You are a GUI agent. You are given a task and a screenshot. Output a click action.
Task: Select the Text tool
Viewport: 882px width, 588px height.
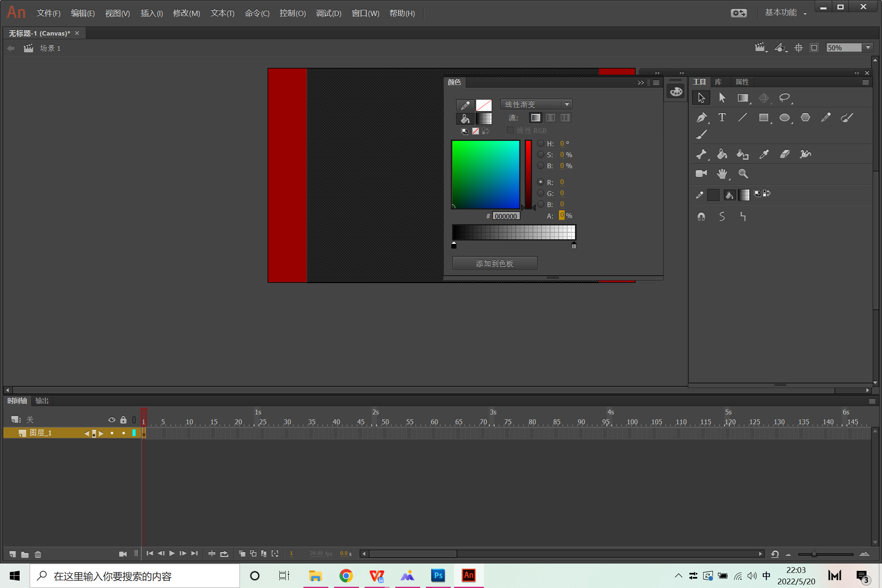coord(722,118)
